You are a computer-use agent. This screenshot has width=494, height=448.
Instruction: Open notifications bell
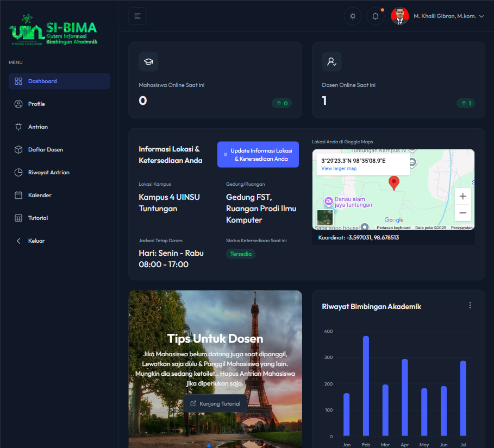(375, 16)
